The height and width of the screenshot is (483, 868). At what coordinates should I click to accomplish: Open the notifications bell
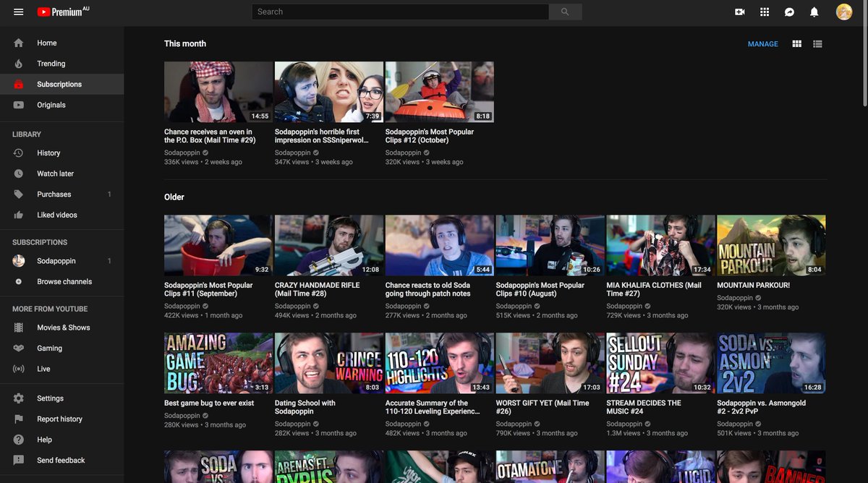click(814, 12)
